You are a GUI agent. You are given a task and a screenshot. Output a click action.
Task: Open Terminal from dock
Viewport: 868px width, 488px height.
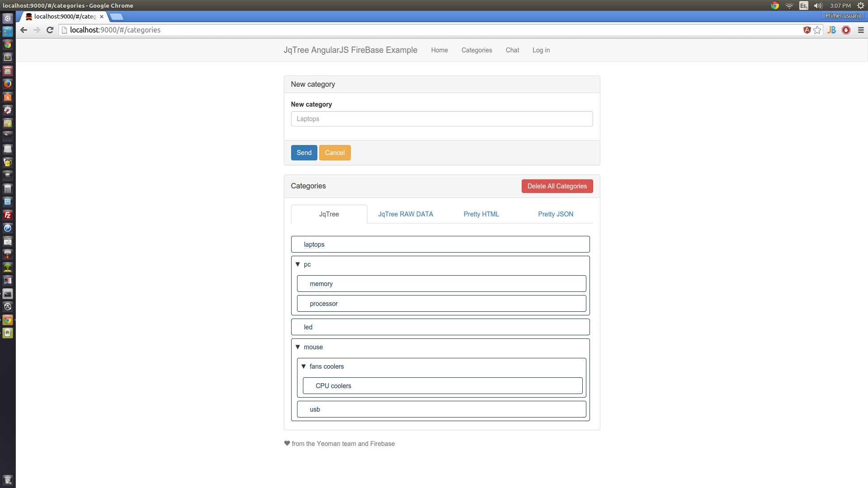coord(8,294)
